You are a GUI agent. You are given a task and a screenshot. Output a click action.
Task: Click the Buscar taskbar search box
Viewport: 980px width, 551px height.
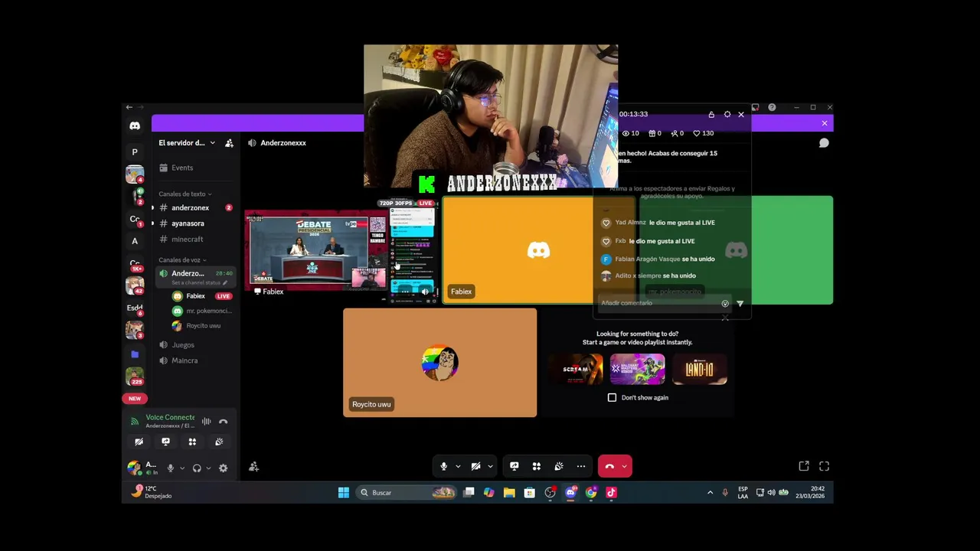click(407, 493)
